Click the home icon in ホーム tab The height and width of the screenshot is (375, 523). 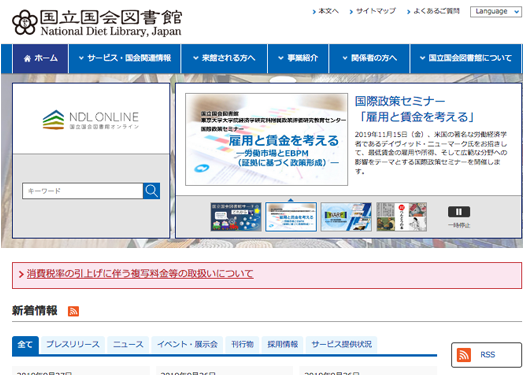point(27,59)
